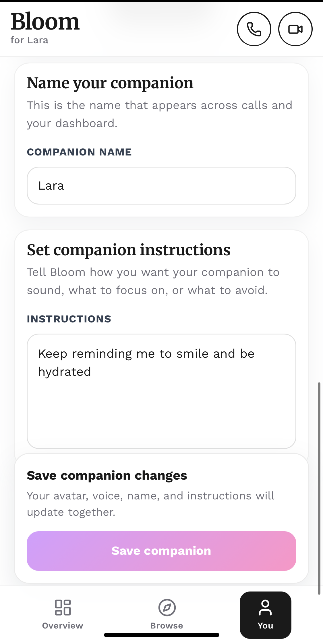
Task: Tap the "for Lara" subtitle
Action: (x=29, y=40)
